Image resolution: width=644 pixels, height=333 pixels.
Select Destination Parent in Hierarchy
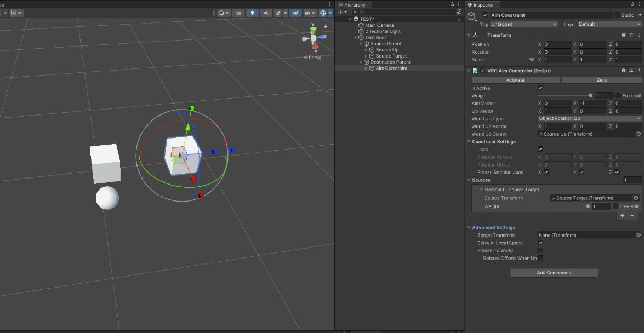pyautogui.click(x=390, y=62)
